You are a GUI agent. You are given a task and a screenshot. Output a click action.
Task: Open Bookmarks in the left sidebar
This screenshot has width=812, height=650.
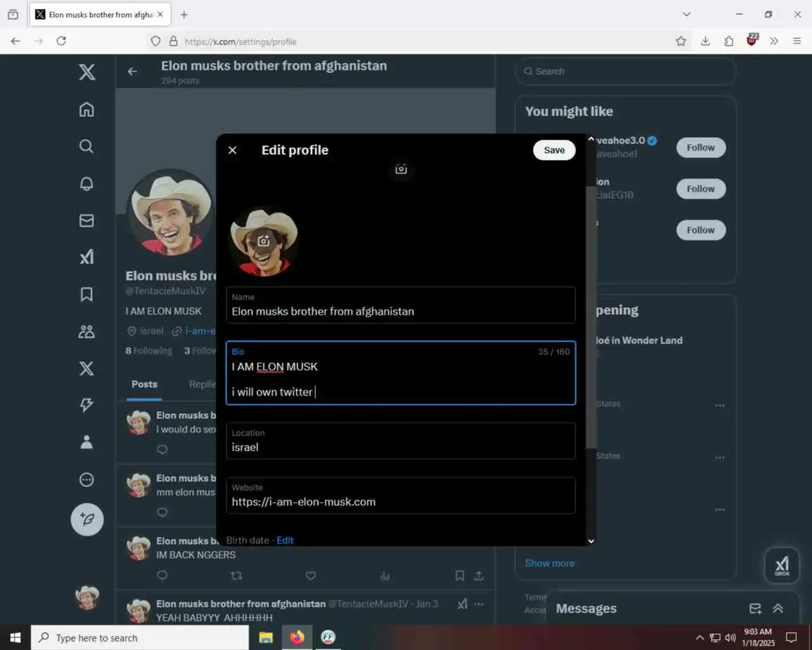(87, 295)
